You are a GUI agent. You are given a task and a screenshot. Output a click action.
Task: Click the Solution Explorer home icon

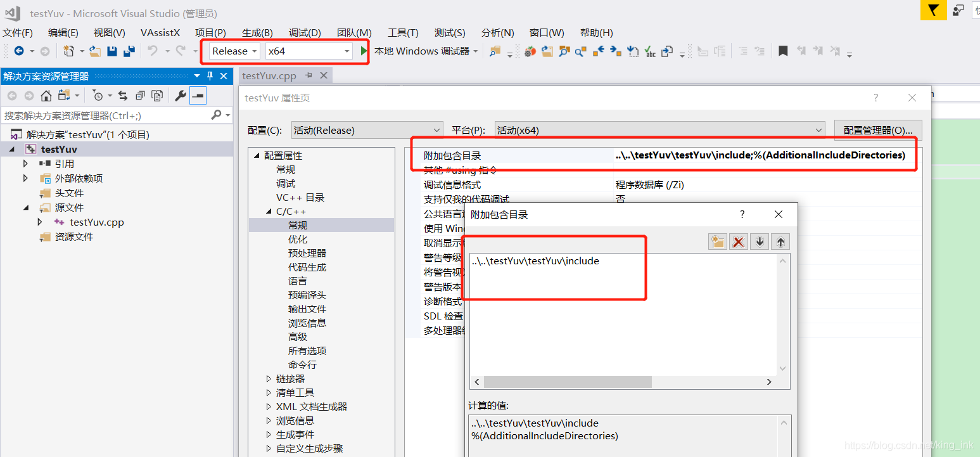pos(46,96)
